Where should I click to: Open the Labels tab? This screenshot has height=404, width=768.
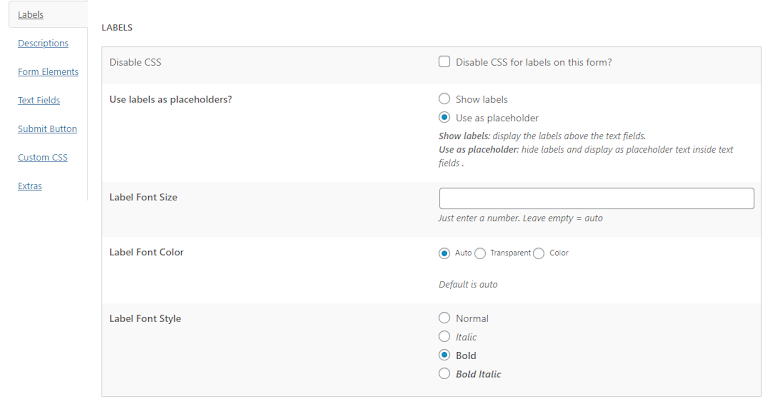pyautogui.click(x=30, y=15)
